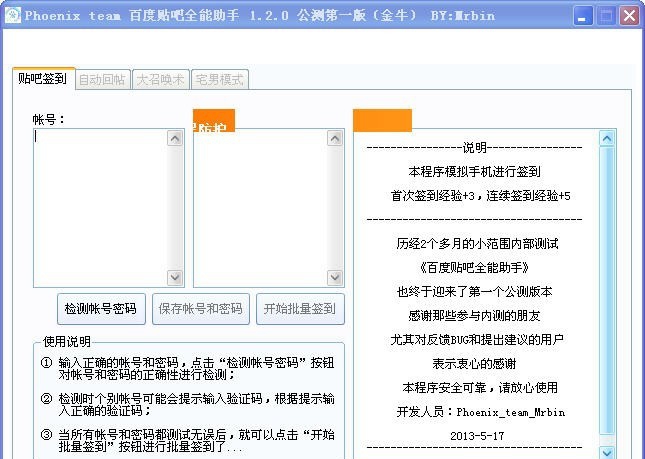Click down arrow of 说明 panel scrollbar
This screenshot has height=459, width=645.
(x=607, y=452)
